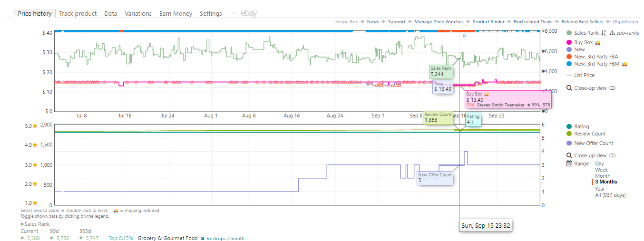The height and width of the screenshot is (241, 644).
Task: Switch on Close-up view for price chart
Action: click(x=613, y=88)
